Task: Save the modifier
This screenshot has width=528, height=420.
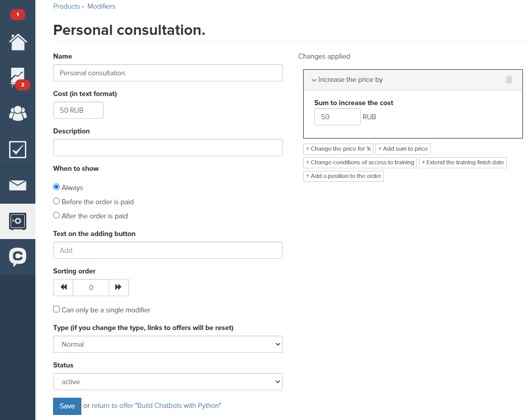Action: (x=67, y=406)
